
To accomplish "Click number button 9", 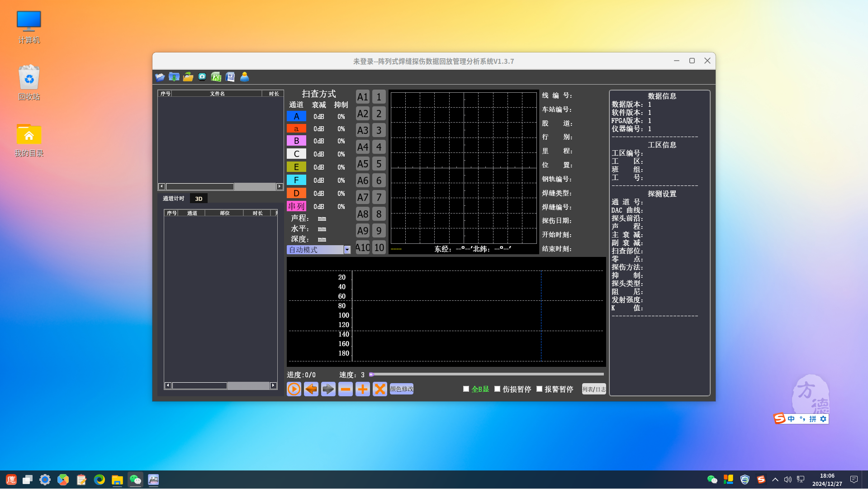I will coord(379,231).
